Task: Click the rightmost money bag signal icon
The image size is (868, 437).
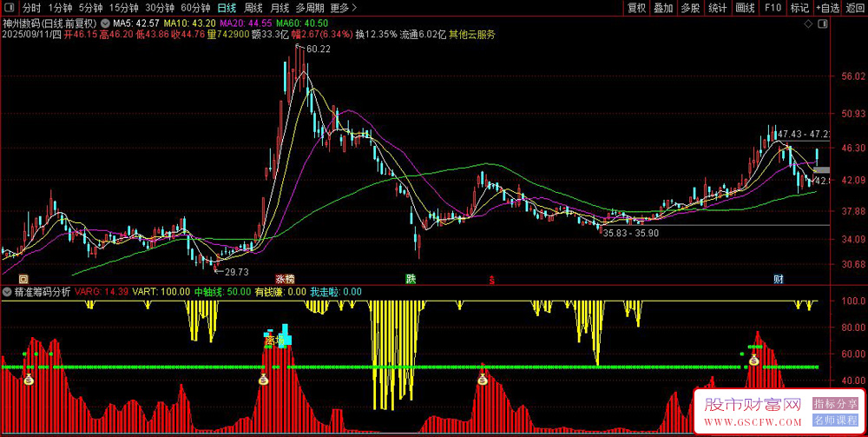Action: [x=754, y=360]
